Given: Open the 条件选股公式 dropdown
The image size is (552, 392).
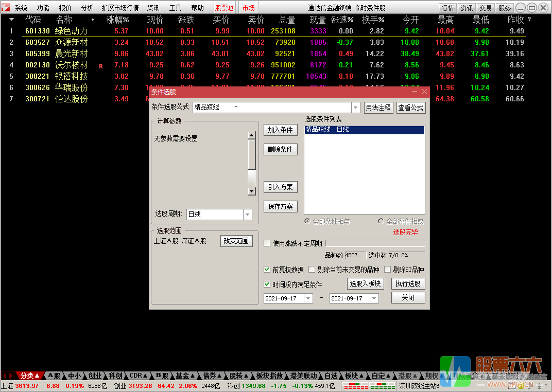Looking at the screenshot, I should (356, 107).
